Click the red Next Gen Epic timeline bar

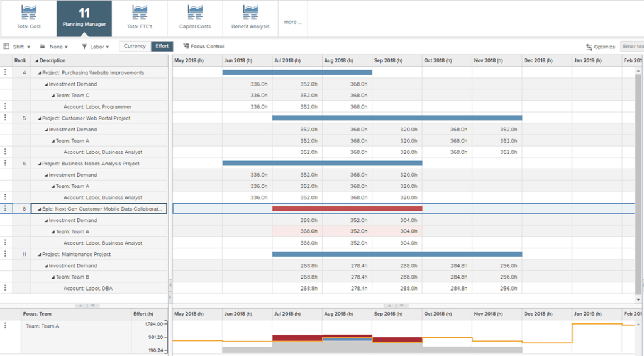[x=347, y=209]
